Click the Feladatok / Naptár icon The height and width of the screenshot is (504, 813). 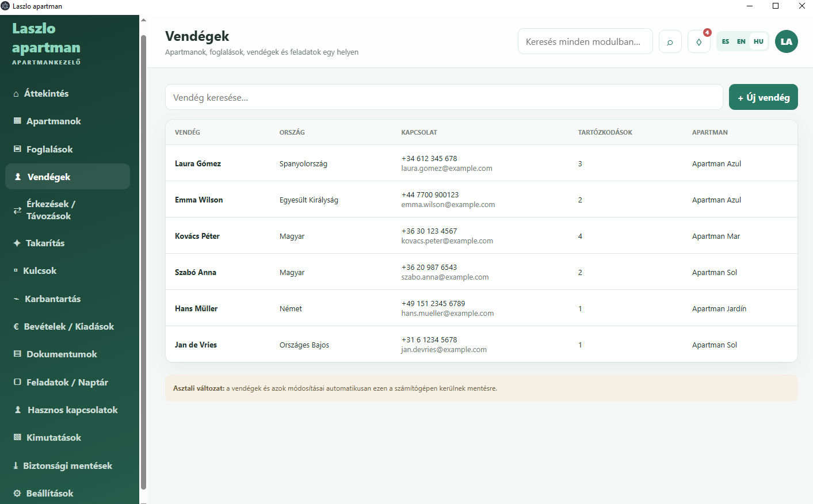17,382
